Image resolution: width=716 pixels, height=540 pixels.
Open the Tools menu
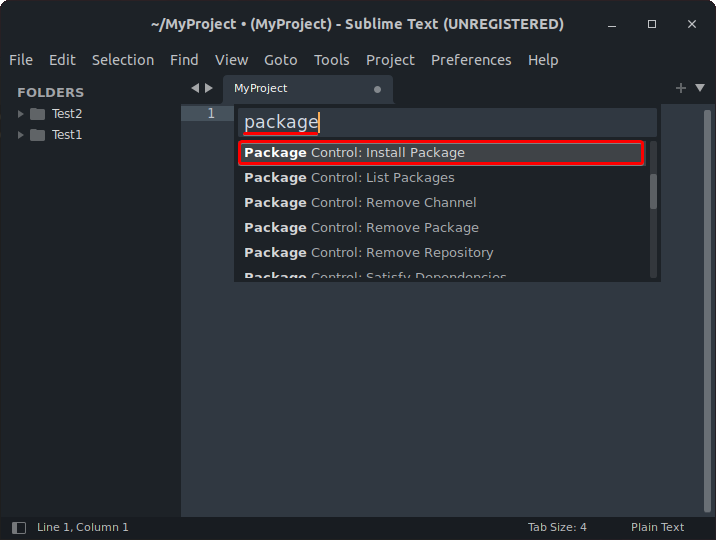332,60
